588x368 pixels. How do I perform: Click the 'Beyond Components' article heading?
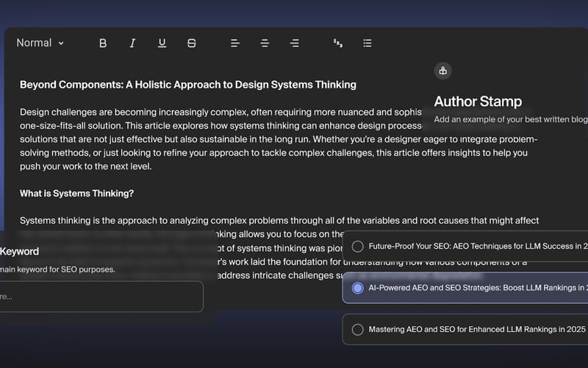(x=188, y=85)
